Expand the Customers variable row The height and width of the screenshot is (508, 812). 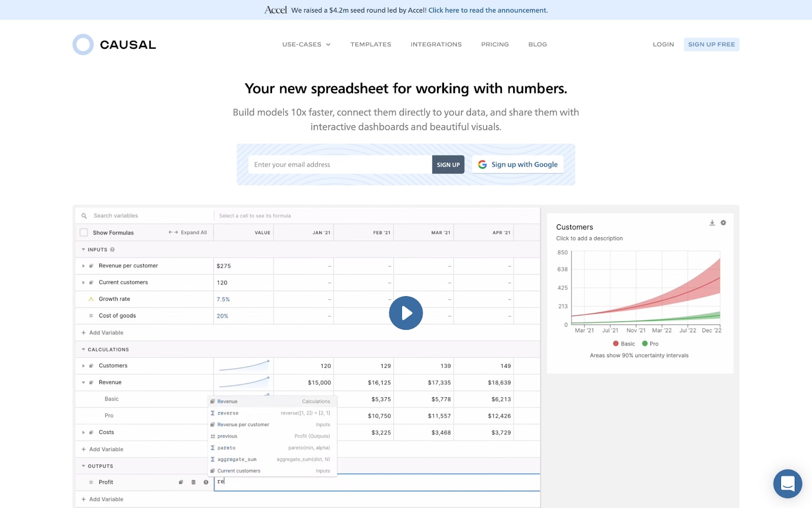83,366
